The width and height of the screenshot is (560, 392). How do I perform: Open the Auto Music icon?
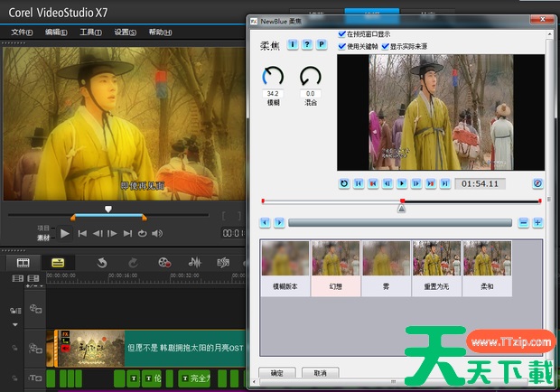[x=223, y=263]
